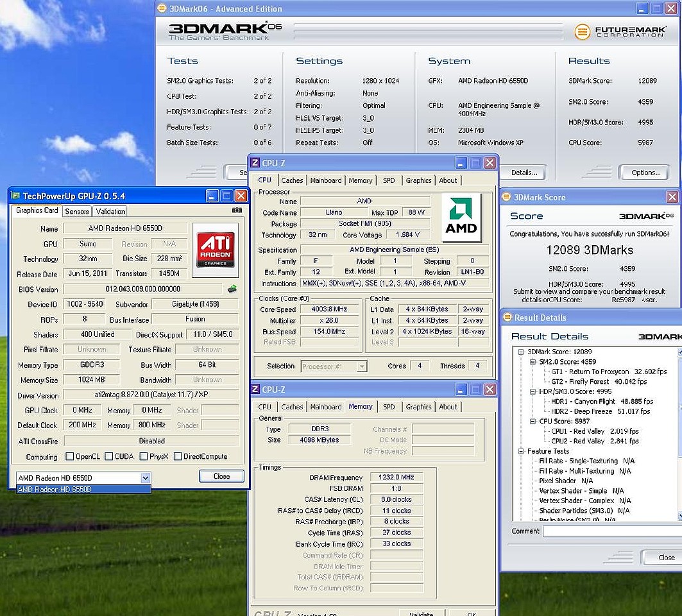The height and width of the screenshot is (616, 682).
Task: Click the Comment input field
Action: click(613, 531)
